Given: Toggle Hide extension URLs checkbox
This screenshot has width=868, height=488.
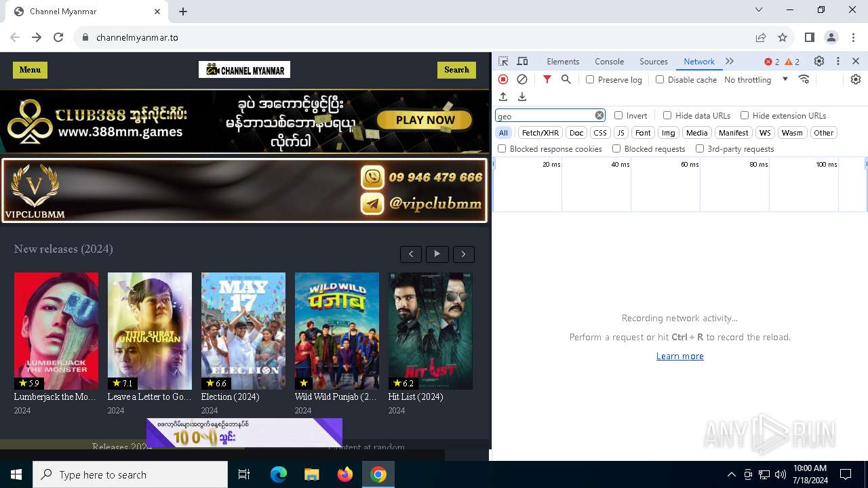Looking at the screenshot, I should [745, 115].
